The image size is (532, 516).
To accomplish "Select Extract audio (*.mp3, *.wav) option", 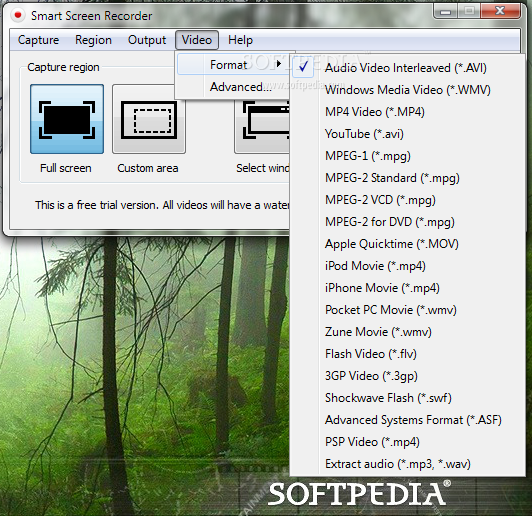I will pos(407,464).
